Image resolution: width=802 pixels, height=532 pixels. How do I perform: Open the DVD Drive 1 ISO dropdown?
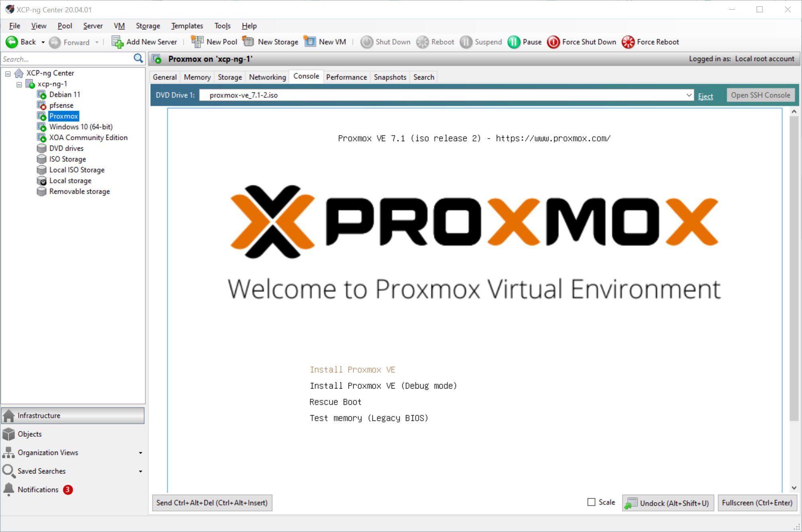click(x=688, y=95)
